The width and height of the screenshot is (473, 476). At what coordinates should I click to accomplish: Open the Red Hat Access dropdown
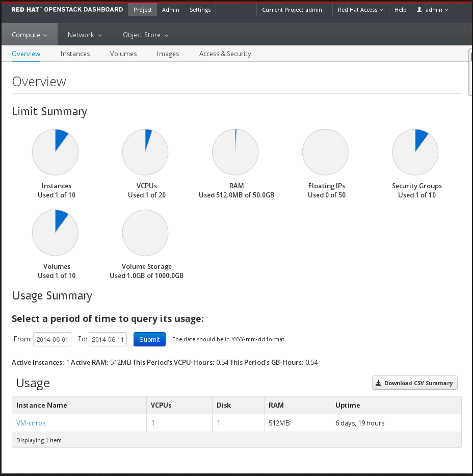pos(360,10)
